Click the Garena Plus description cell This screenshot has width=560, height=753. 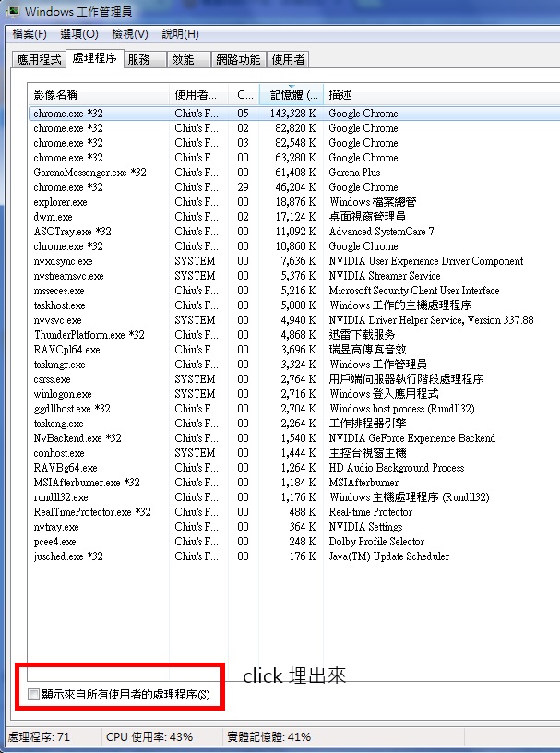point(354,173)
